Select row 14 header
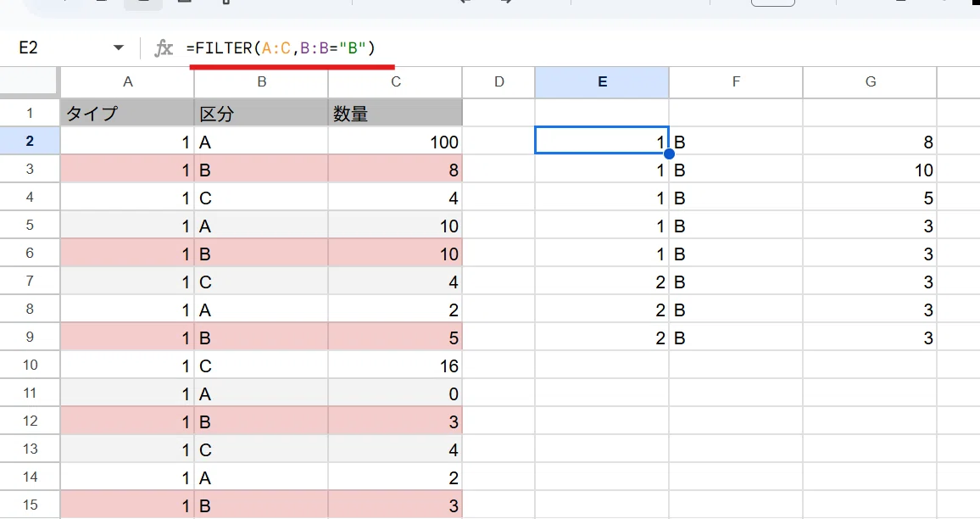The width and height of the screenshot is (980, 519). pos(30,477)
